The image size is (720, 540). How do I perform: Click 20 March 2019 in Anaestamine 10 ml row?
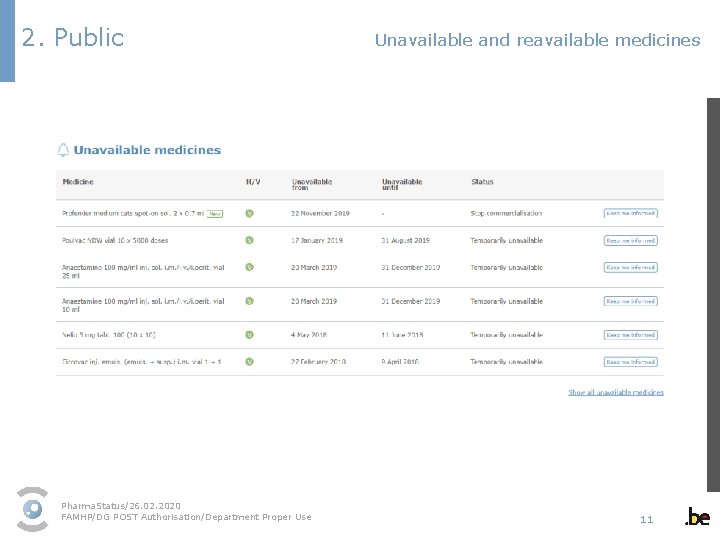[x=314, y=301]
